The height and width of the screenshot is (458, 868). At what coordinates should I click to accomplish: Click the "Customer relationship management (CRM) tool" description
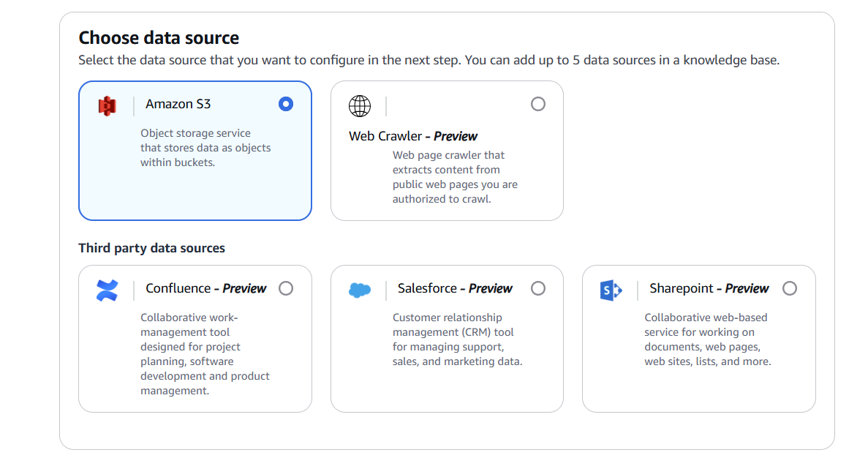[x=457, y=339]
